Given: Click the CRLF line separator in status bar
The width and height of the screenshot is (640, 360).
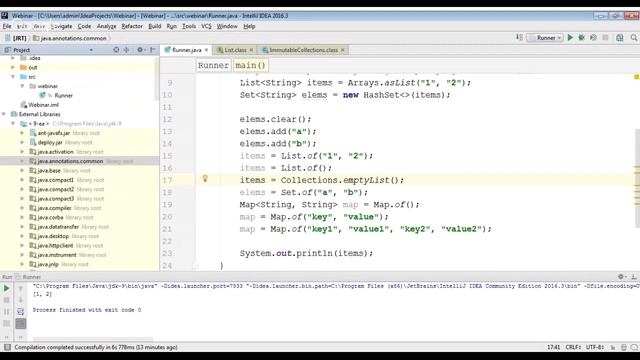Looking at the screenshot, I should point(573,347).
